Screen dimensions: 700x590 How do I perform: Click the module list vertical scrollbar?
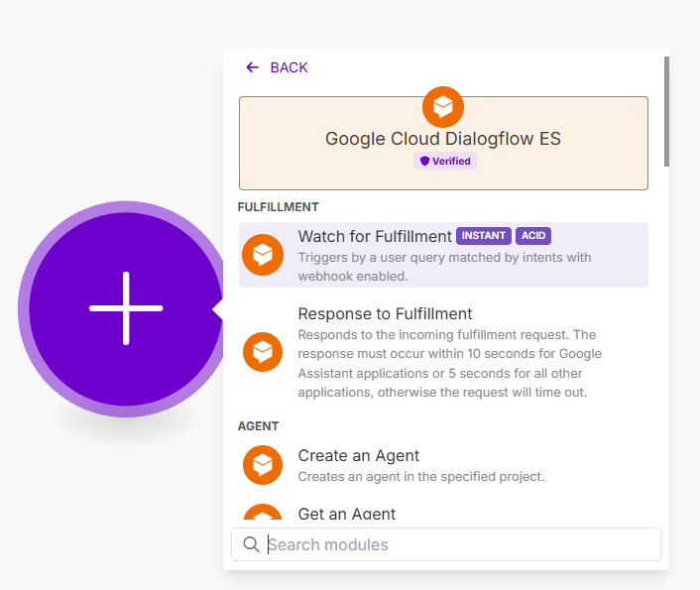666,111
